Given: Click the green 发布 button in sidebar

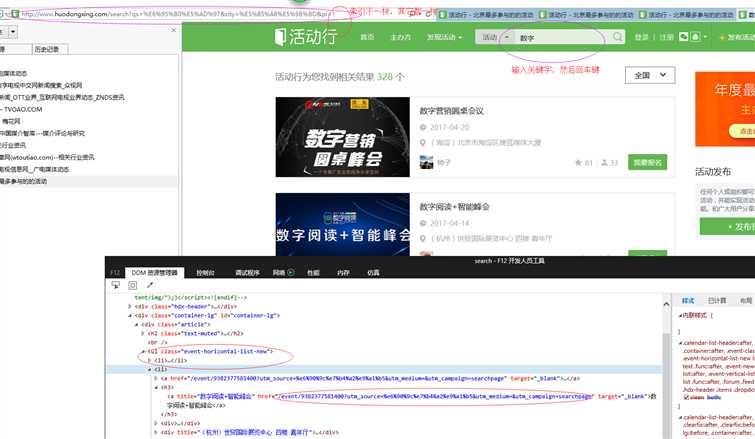Looking at the screenshot, I should pyautogui.click(x=727, y=226).
